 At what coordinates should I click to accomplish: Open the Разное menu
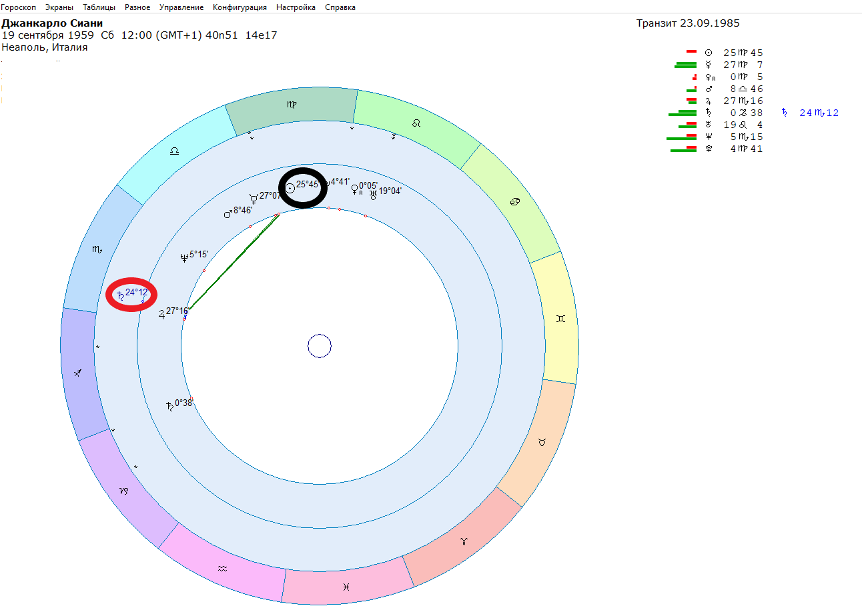(137, 7)
